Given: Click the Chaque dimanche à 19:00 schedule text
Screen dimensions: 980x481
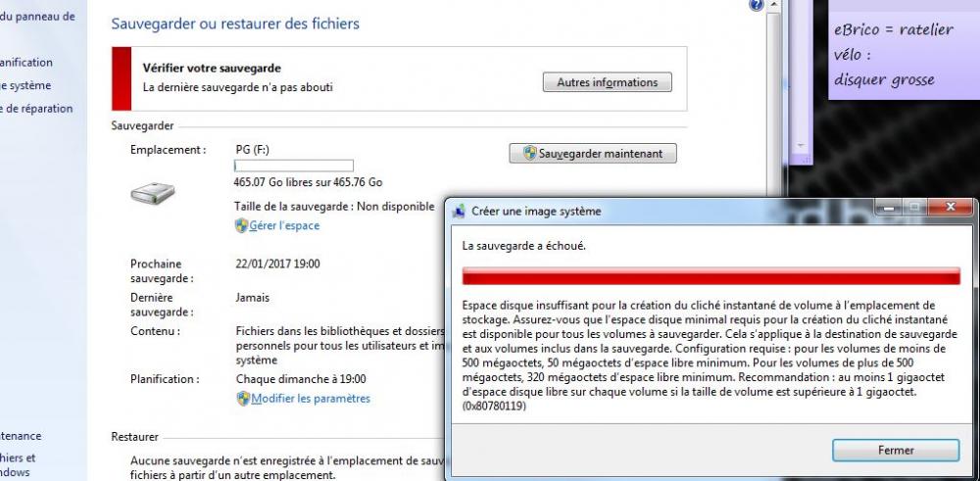Looking at the screenshot, I should coord(301,378).
